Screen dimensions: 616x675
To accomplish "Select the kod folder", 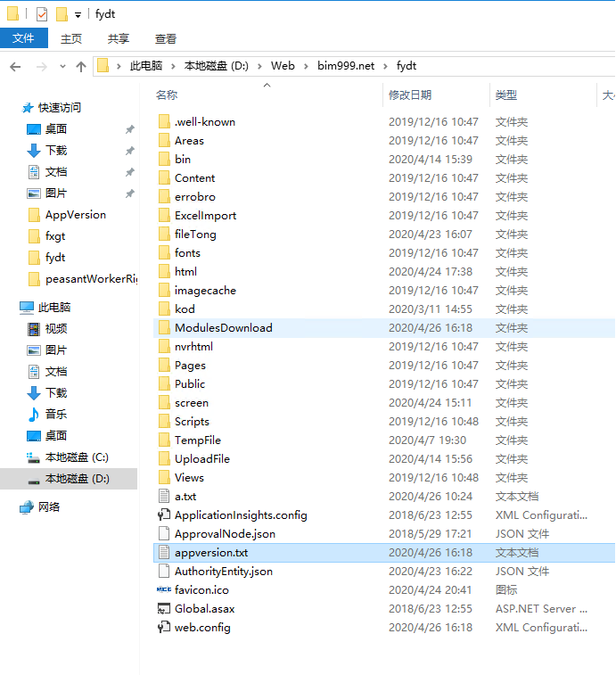I will click(185, 309).
